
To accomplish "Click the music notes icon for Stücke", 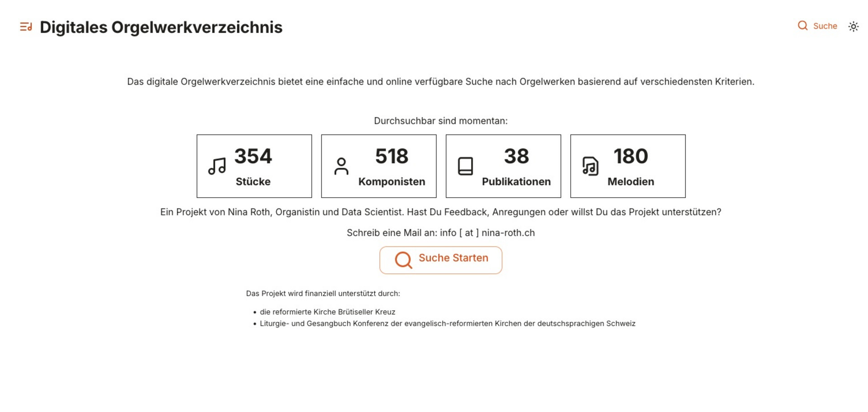I will point(217,166).
